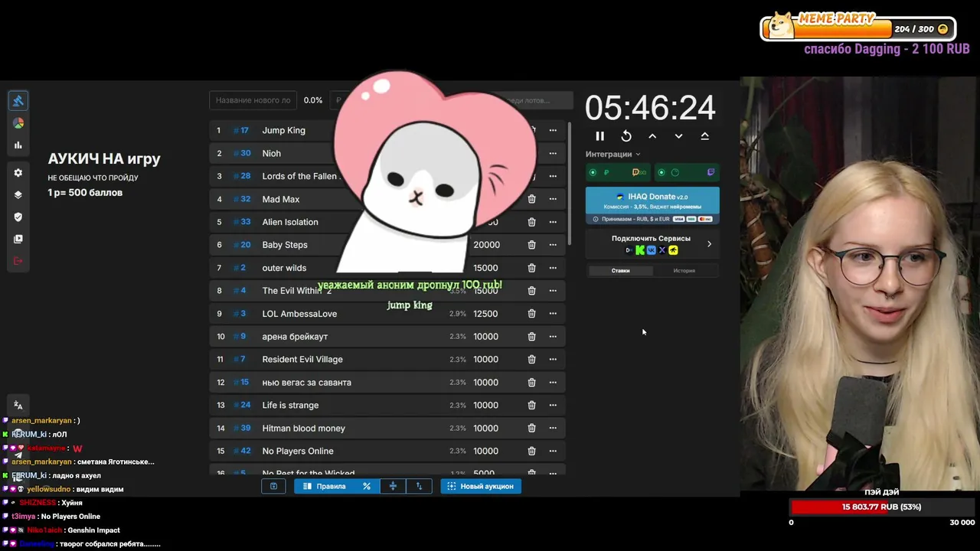This screenshot has width=980, height=551.
Task: Click the Twitch logo in integrations
Action: pyautogui.click(x=710, y=172)
